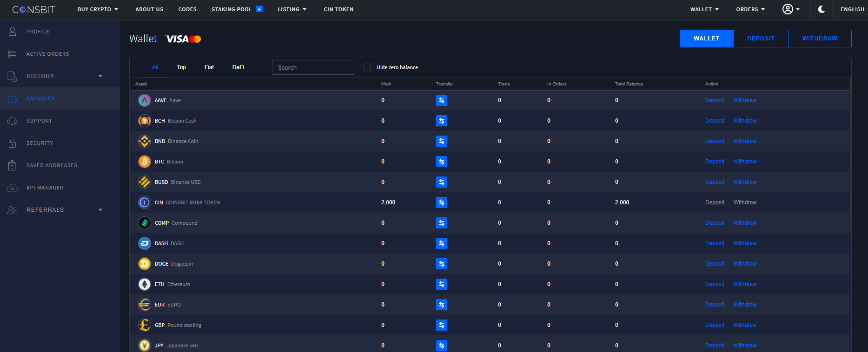
Task: Open the Buy Crypto dropdown menu
Action: click(x=98, y=9)
